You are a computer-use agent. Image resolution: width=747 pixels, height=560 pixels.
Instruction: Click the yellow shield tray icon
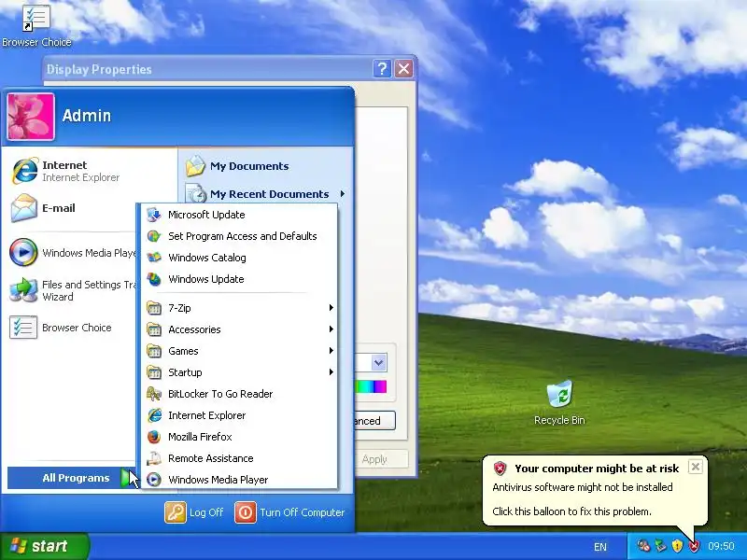click(677, 546)
